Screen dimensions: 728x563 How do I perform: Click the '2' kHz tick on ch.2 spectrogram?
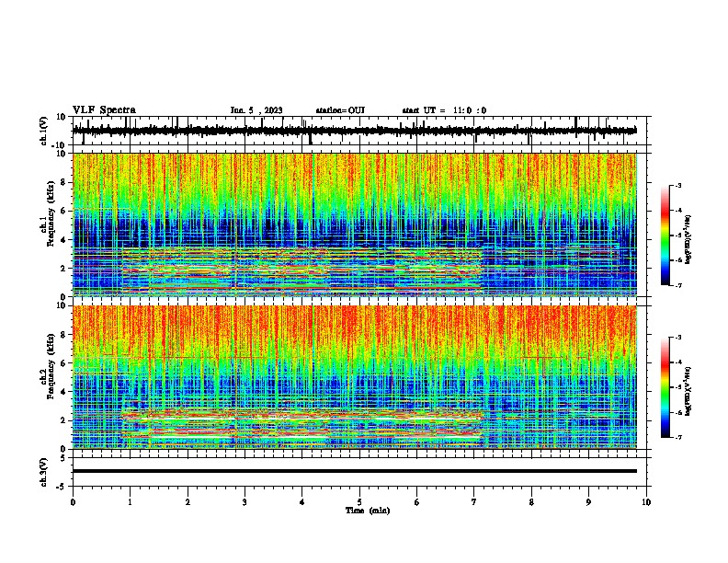[x=64, y=420]
